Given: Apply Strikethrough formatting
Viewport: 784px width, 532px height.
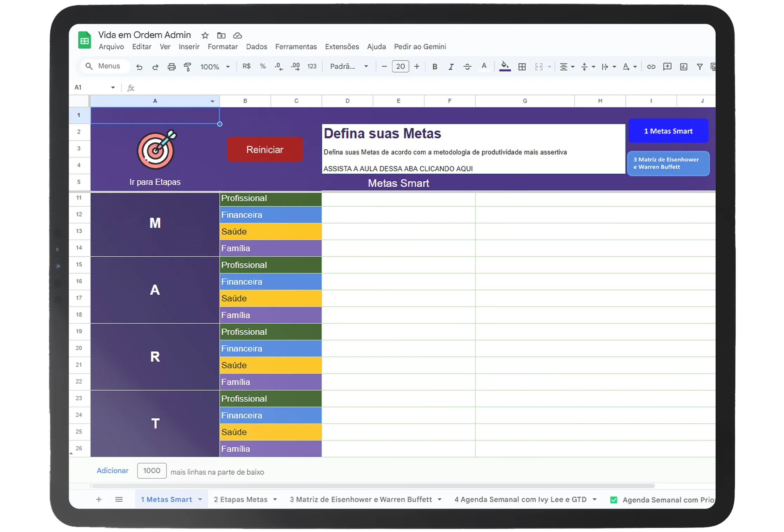Looking at the screenshot, I should 467,67.
